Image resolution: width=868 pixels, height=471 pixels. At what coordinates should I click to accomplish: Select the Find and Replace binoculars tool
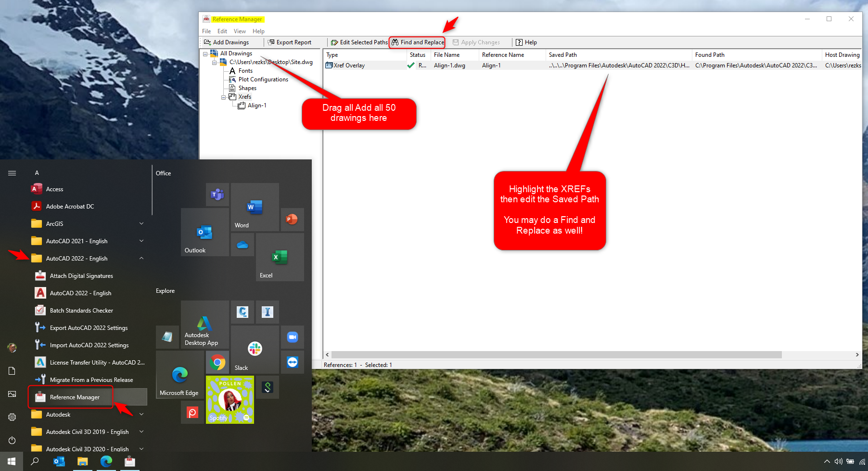417,42
